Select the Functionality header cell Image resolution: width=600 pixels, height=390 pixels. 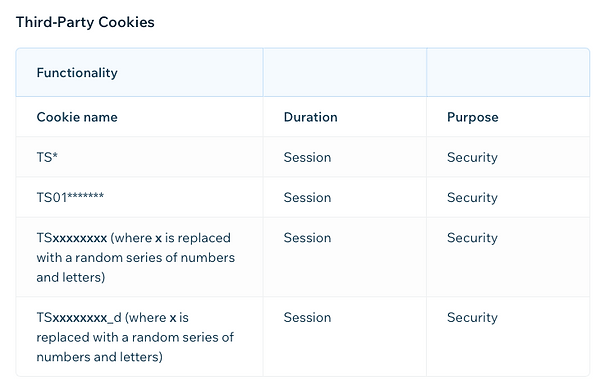click(x=139, y=72)
